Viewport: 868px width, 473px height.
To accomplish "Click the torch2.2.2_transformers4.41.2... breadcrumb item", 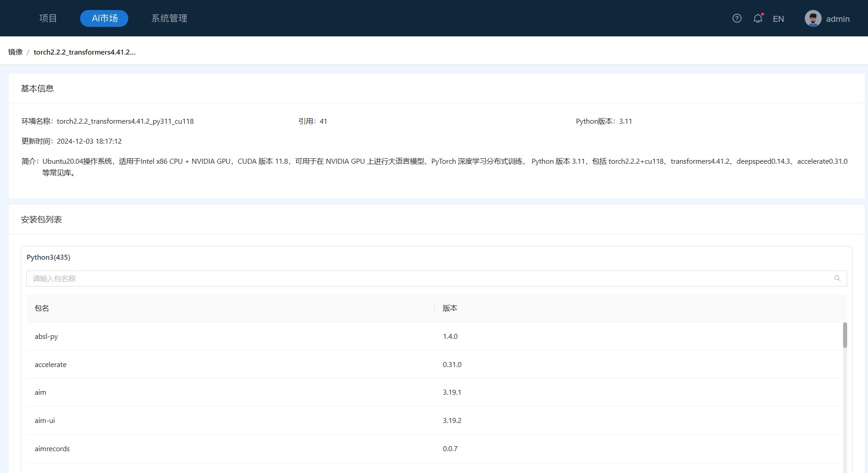I will click(85, 52).
